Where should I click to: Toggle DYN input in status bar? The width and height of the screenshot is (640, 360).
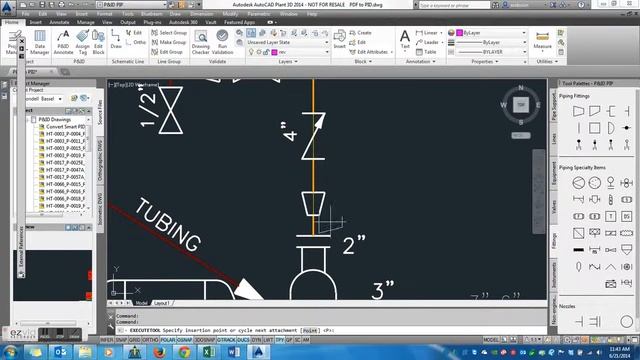[x=256, y=340]
